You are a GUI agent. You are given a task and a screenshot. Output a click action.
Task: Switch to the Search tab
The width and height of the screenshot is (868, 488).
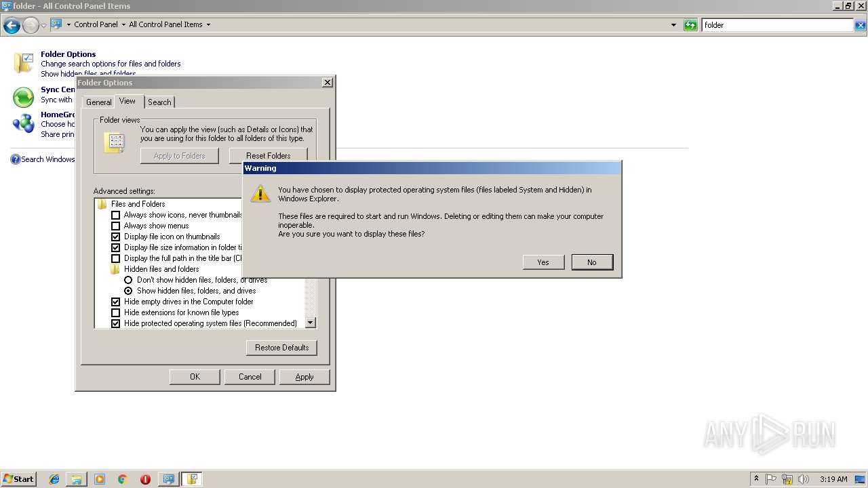[x=159, y=102]
